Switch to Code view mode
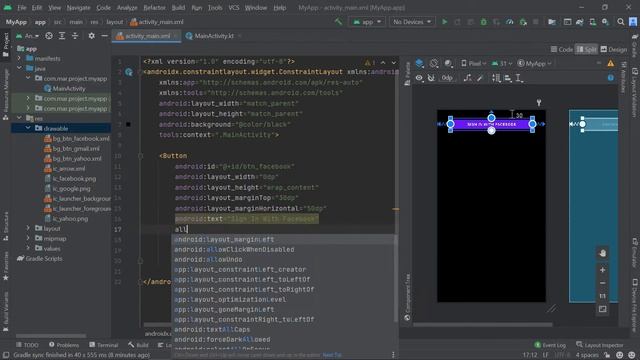 [562, 49]
